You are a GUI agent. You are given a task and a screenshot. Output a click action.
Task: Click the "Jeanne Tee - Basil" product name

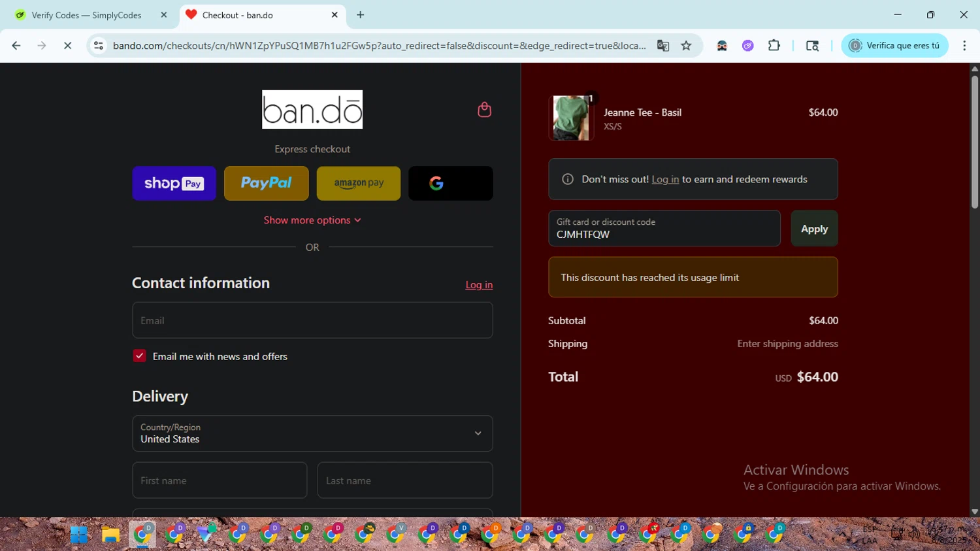pyautogui.click(x=642, y=112)
